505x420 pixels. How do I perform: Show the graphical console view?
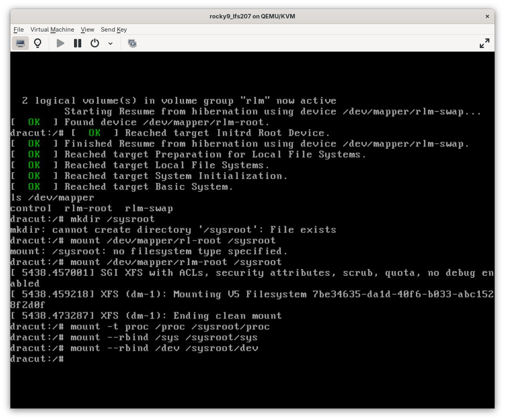click(20, 43)
